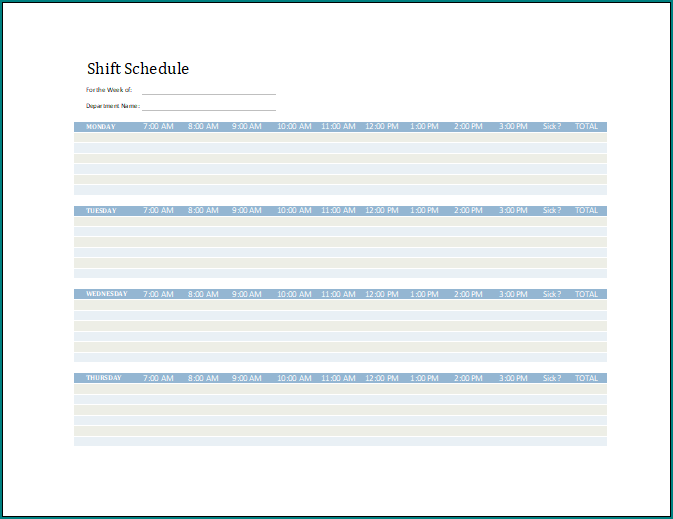673x519 pixels.
Task: Click 1:00 PM in the Thursday header
Action: pos(424,378)
